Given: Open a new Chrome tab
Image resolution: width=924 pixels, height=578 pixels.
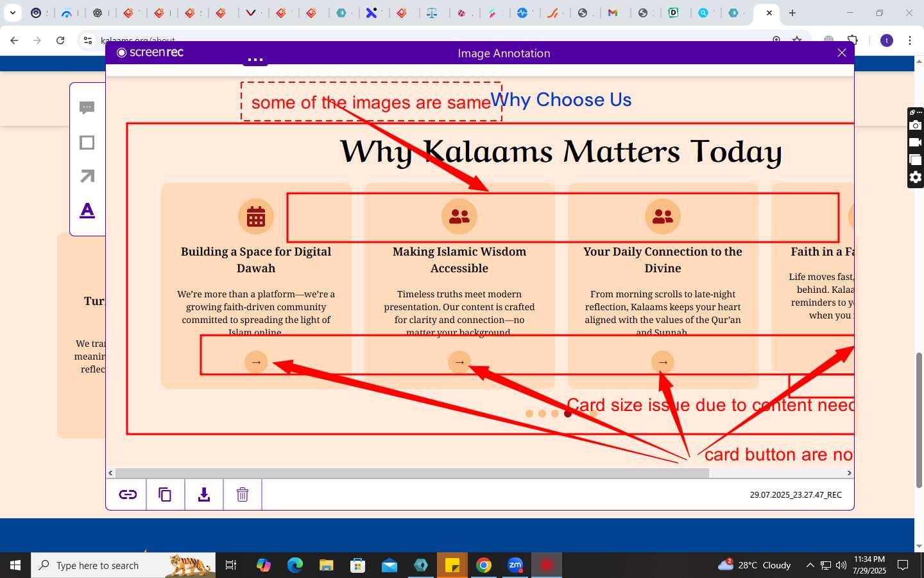Looking at the screenshot, I should point(792,13).
